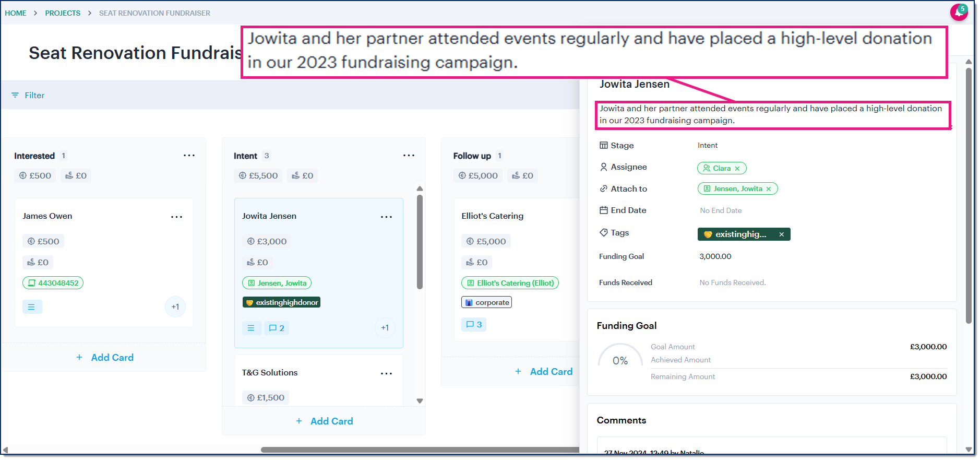Set date in No End Date field
Viewport: 980px width, 460px height.
(x=721, y=210)
